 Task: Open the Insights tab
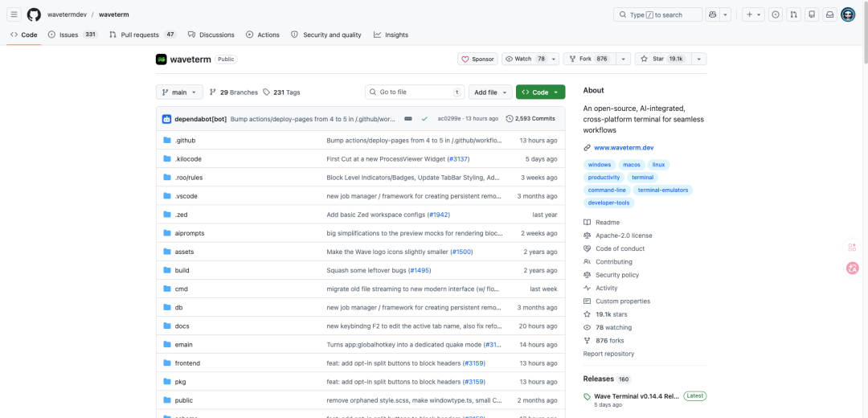point(391,35)
